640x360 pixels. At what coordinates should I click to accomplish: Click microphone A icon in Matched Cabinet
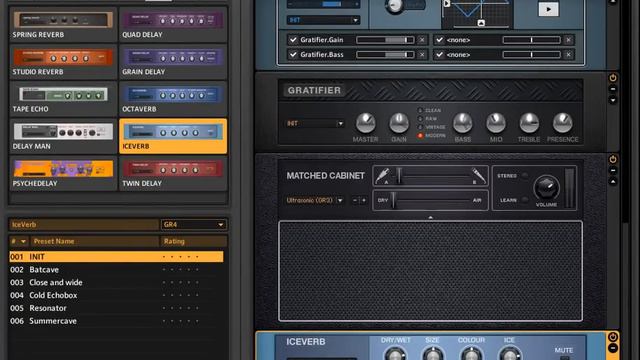pos(382,176)
